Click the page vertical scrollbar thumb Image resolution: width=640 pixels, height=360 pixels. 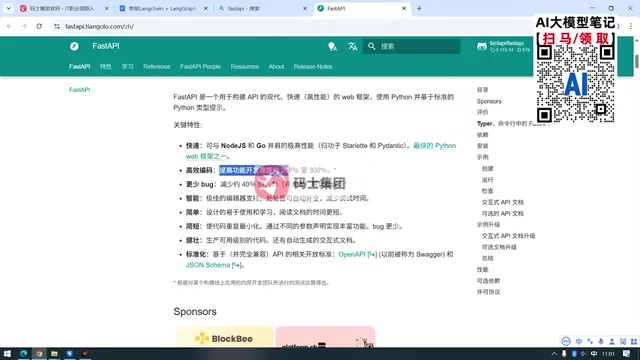coord(636,61)
